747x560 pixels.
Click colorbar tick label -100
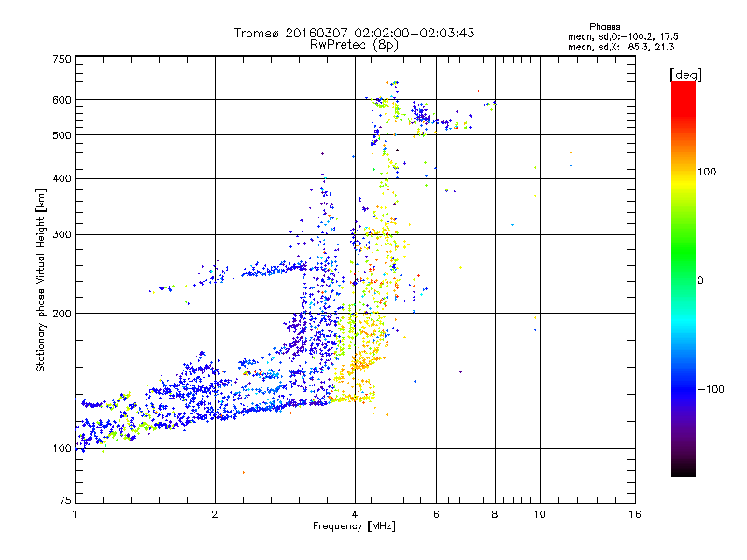click(x=712, y=389)
